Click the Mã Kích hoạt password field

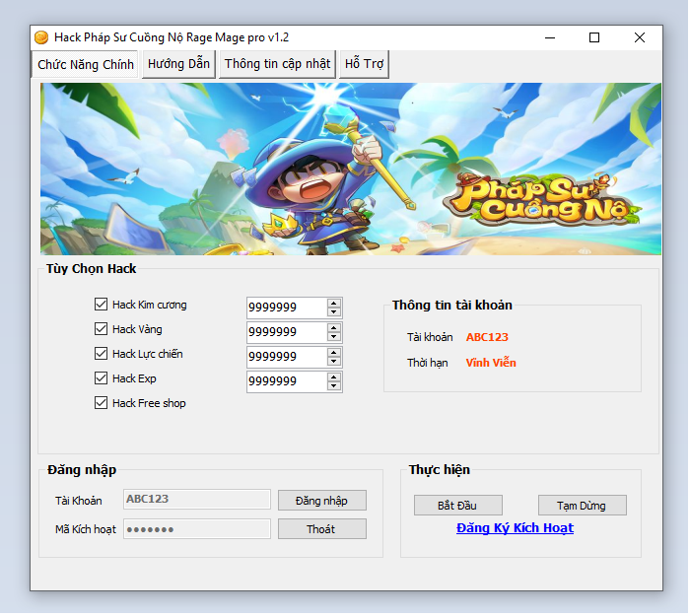(196, 529)
